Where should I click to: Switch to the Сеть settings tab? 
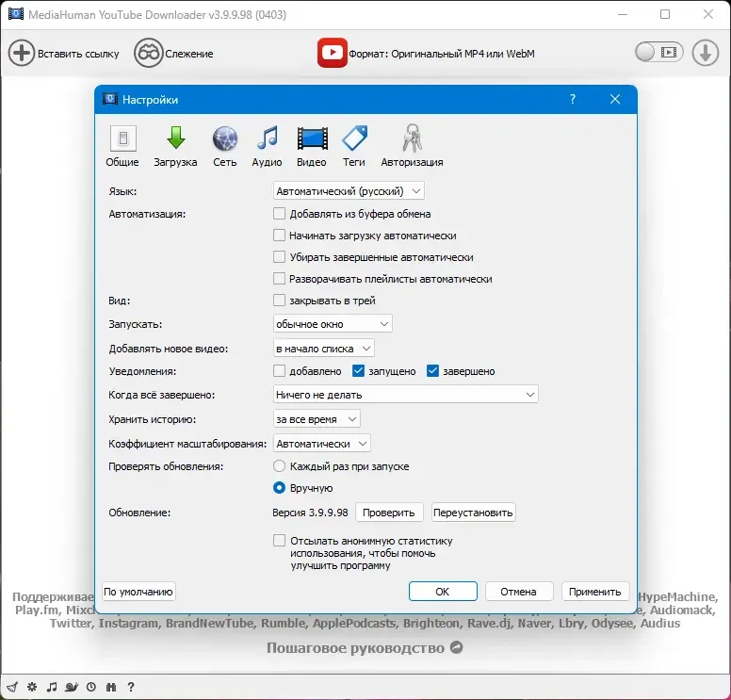coord(225,146)
